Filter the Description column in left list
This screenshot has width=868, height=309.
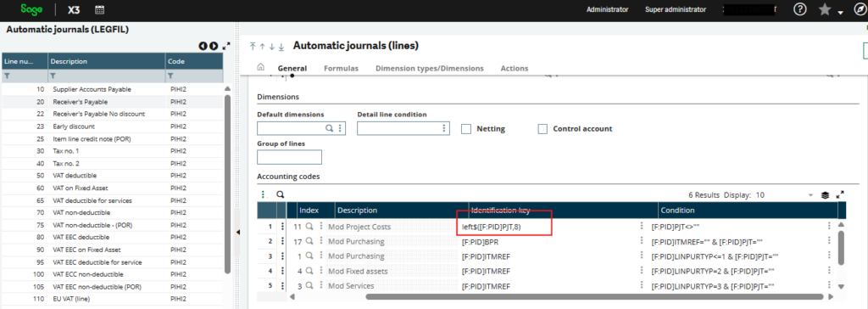53,76
